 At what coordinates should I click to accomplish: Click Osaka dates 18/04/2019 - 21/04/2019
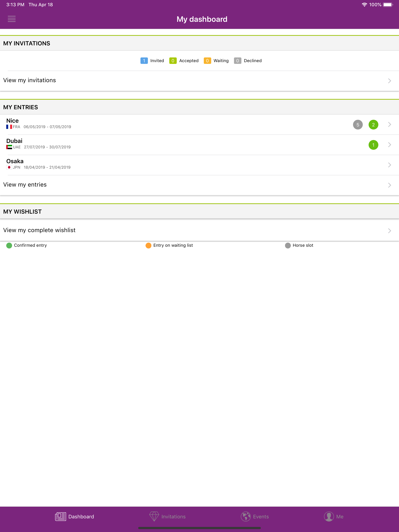47,167
